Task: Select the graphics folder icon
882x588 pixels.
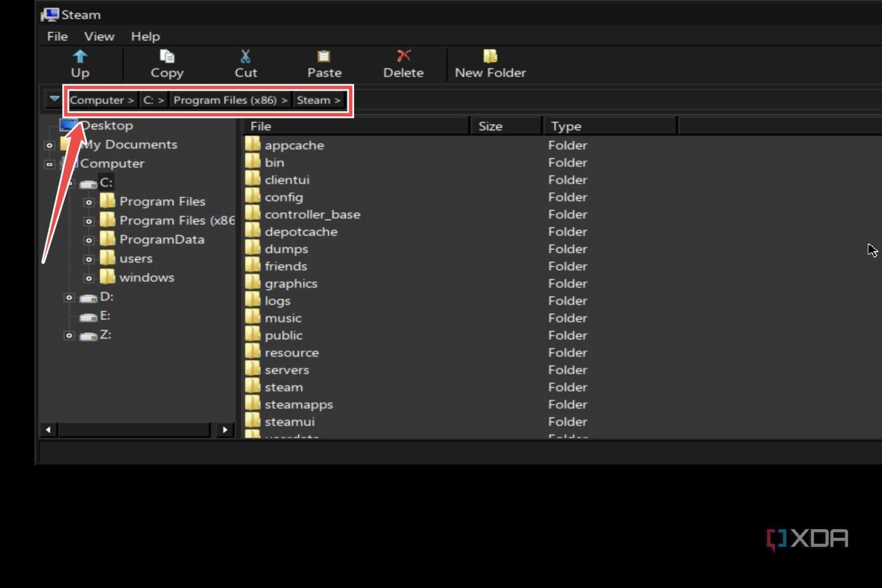Action: pos(252,282)
